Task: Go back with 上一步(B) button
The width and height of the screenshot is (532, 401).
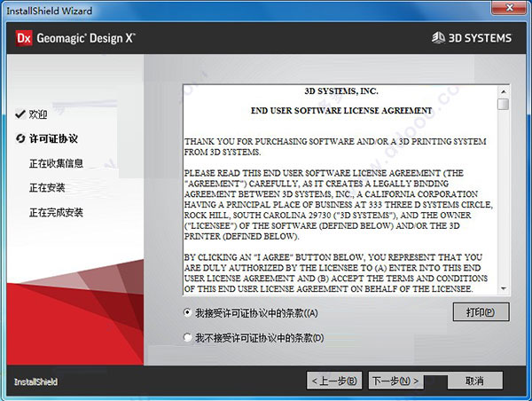Action: (x=334, y=381)
